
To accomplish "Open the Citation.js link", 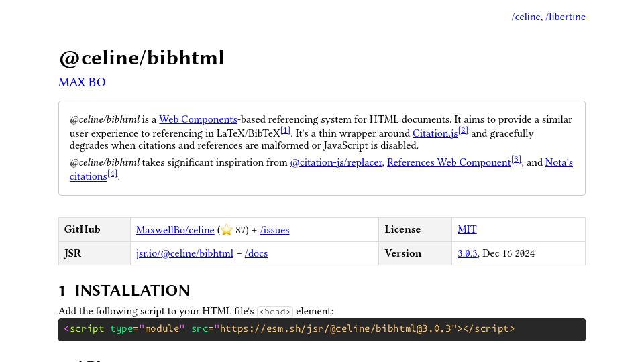I will click(x=435, y=133).
